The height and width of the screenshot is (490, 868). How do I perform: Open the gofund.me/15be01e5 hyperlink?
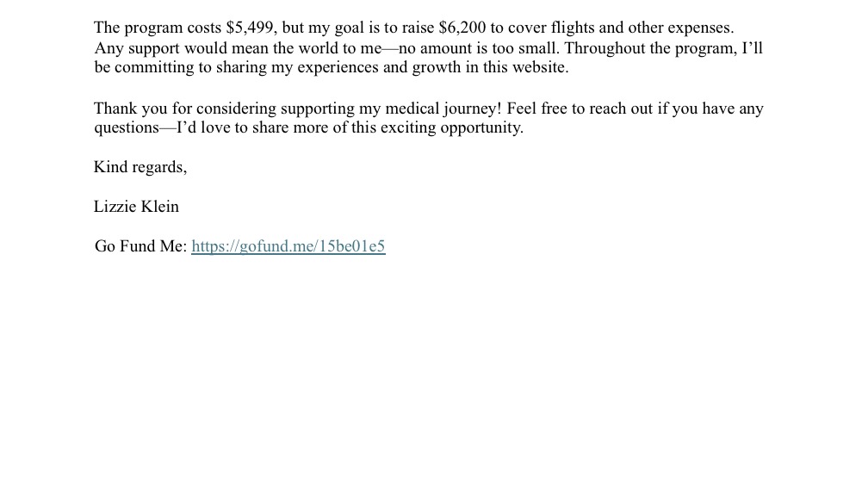[x=288, y=245]
